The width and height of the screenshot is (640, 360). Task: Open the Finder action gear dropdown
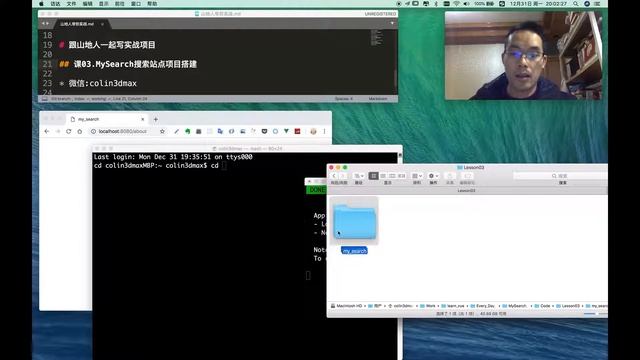pyautogui.click(x=433, y=176)
